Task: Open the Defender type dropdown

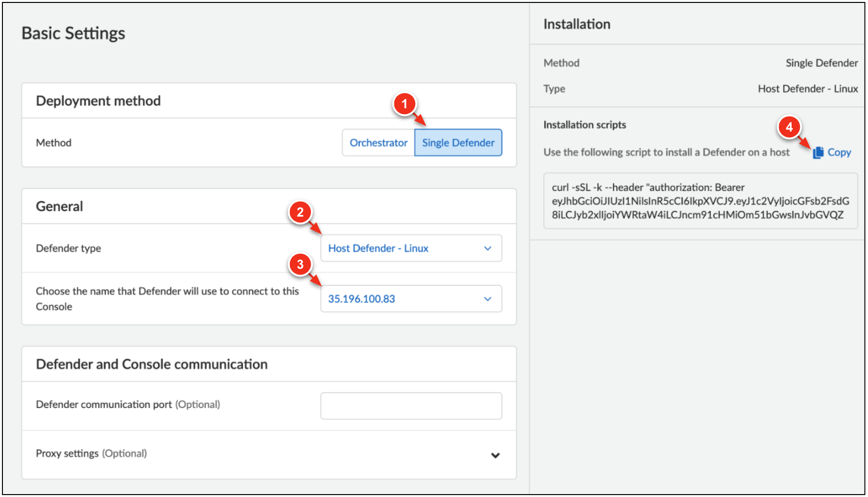Action: 411,248
